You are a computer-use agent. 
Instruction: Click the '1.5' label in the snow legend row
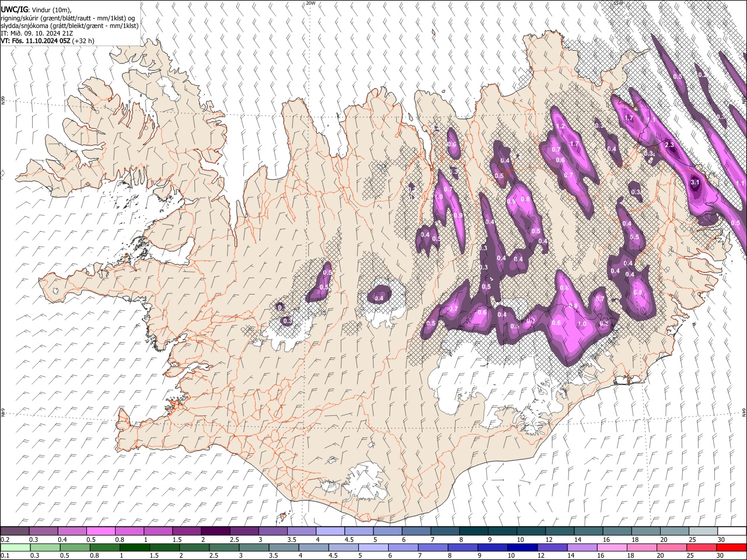click(176, 540)
